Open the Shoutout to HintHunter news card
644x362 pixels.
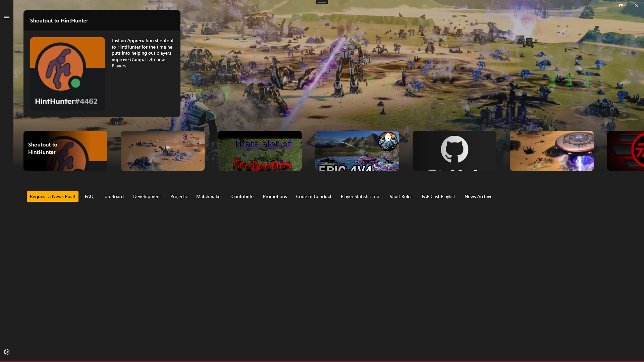point(65,151)
